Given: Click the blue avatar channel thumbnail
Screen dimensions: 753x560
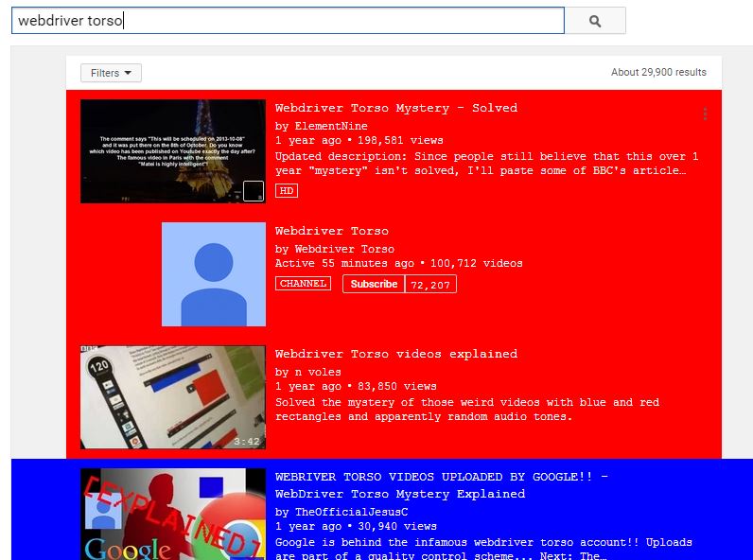Looking at the screenshot, I should tap(214, 274).
